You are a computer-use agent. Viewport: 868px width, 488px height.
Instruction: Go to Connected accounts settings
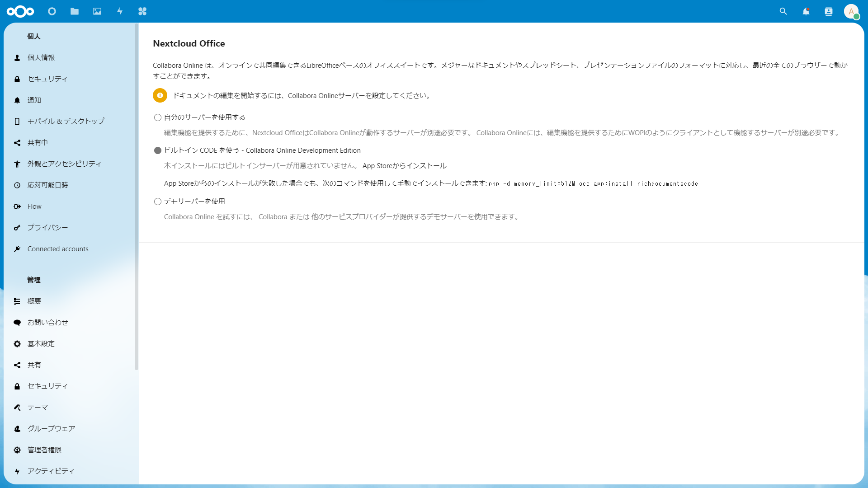(58, 249)
